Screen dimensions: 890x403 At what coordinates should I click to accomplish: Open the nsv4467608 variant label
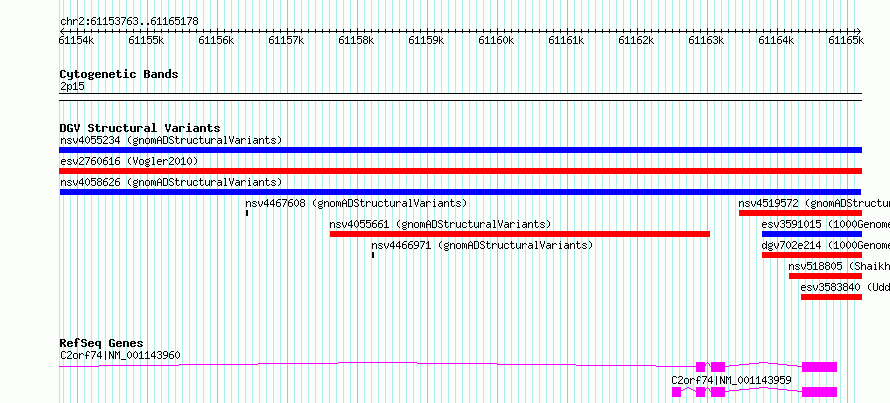tap(356, 203)
